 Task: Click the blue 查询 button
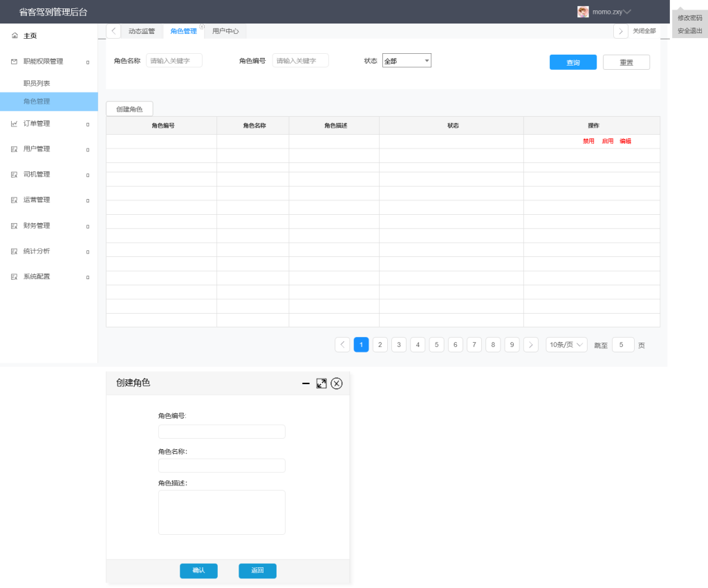point(572,62)
